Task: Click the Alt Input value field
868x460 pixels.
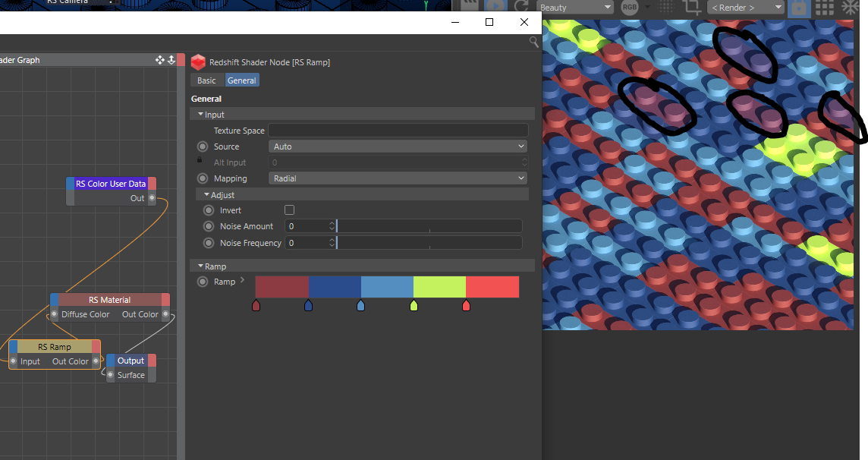Action: 398,162
